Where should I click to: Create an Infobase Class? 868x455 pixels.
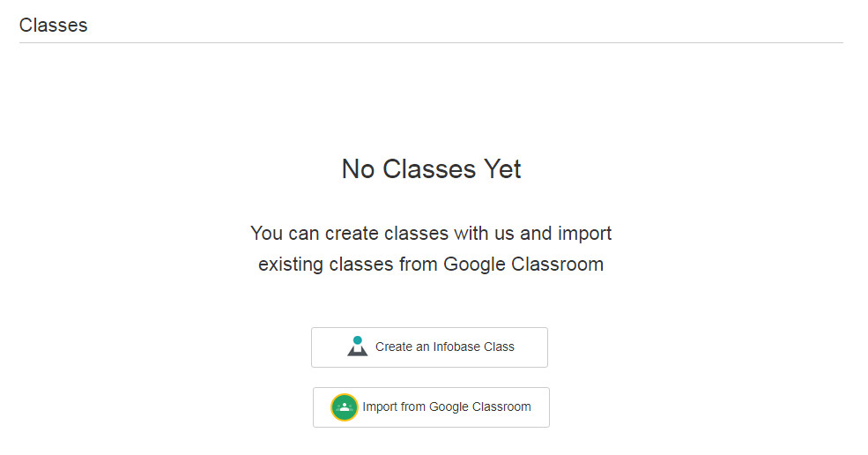(x=429, y=347)
